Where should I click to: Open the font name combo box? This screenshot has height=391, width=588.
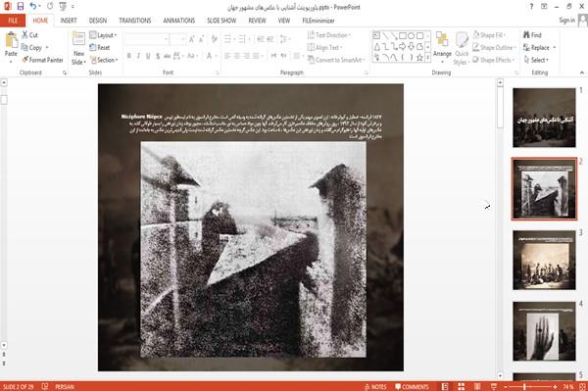click(x=147, y=39)
